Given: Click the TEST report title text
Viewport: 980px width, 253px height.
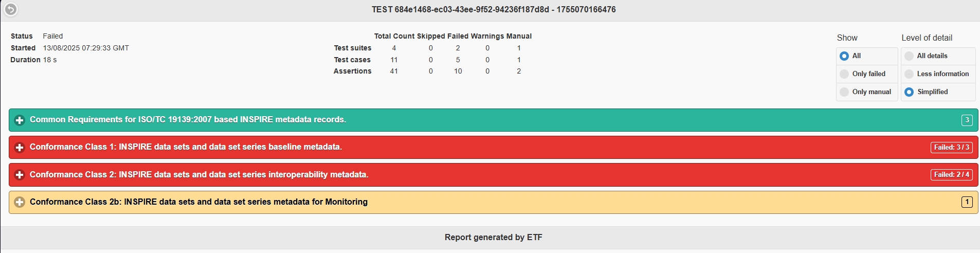Looking at the screenshot, I should click(x=494, y=9).
